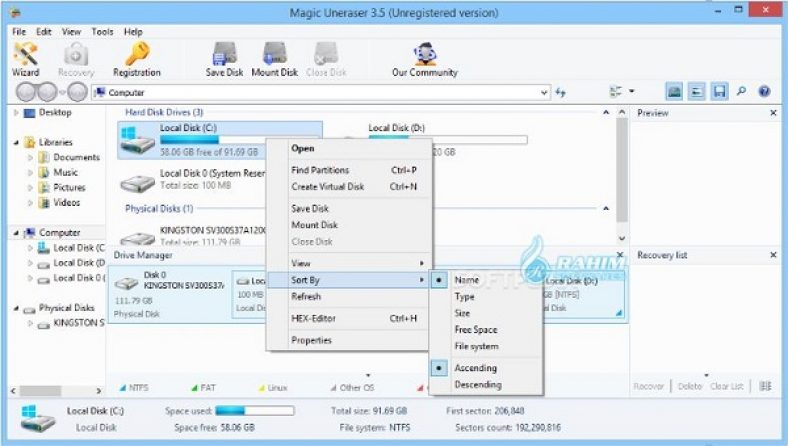Click the Close Disk toolbar icon
788x446 pixels.
pyautogui.click(x=326, y=59)
